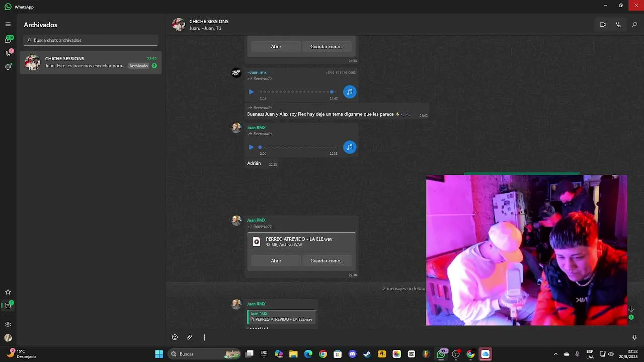Open the Calls tab in sidebar
Viewport: 644px width, 362px height.
8,53
